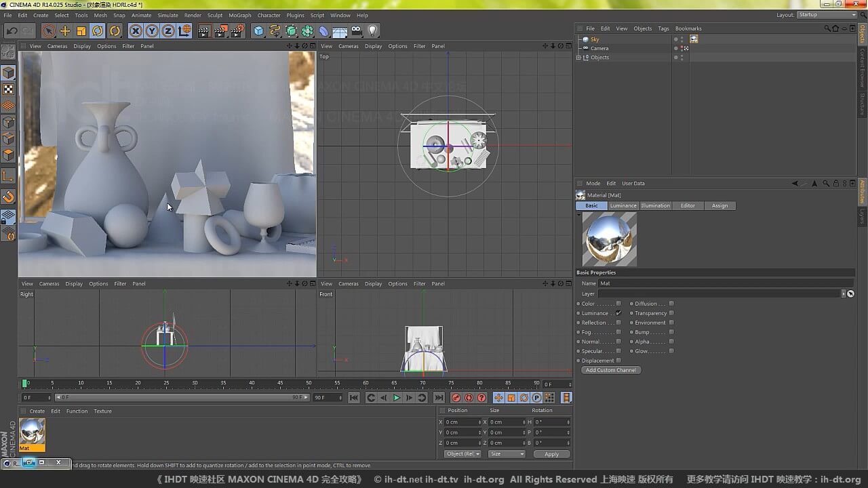The width and height of the screenshot is (868, 488).
Task: Uncheck the Luminance channel checkbox
Action: (618, 313)
